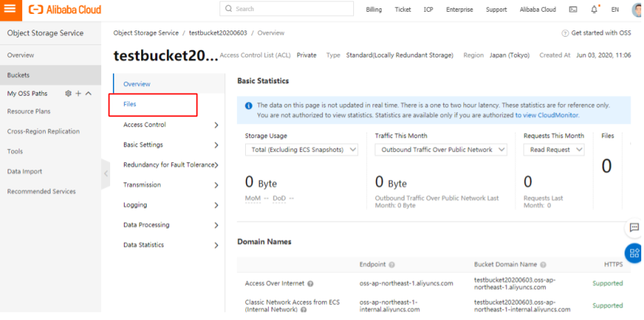
Task: Click help icon next to Bucket Domain Name
Action: pyautogui.click(x=543, y=265)
